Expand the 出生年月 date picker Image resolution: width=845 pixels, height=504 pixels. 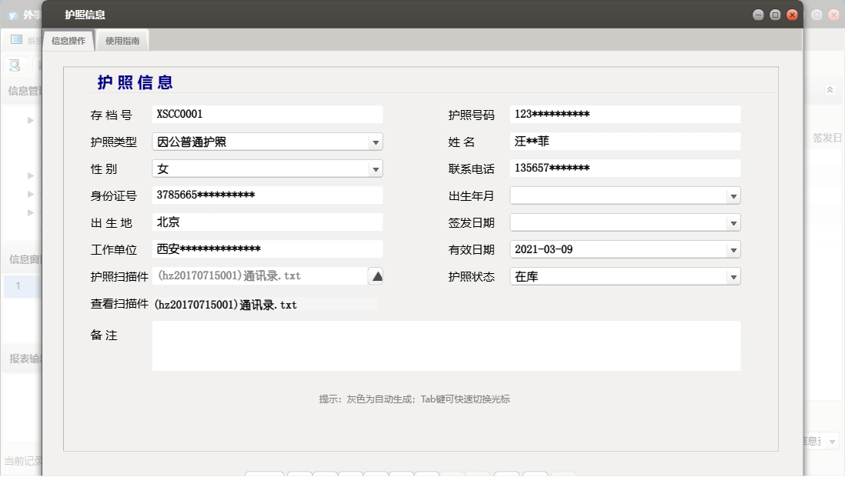point(733,195)
